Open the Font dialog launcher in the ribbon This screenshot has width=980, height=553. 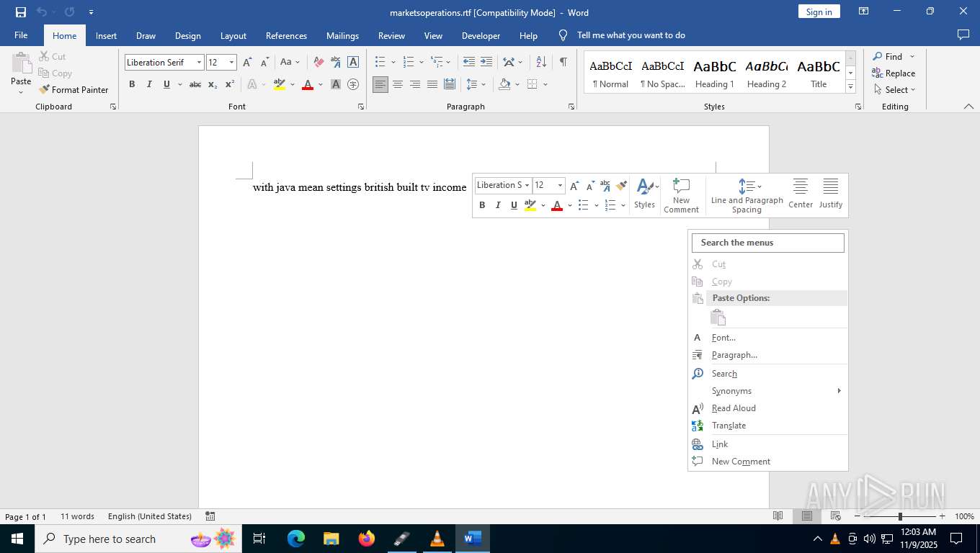(x=361, y=107)
